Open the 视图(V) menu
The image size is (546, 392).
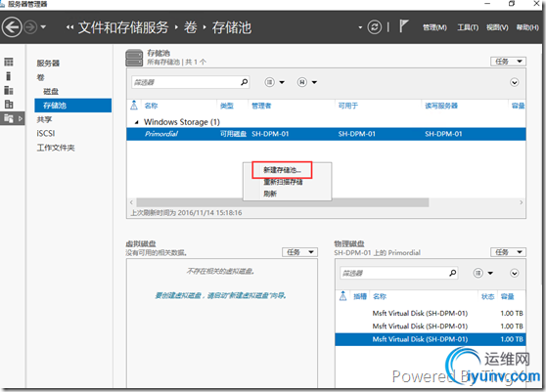pos(497,27)
